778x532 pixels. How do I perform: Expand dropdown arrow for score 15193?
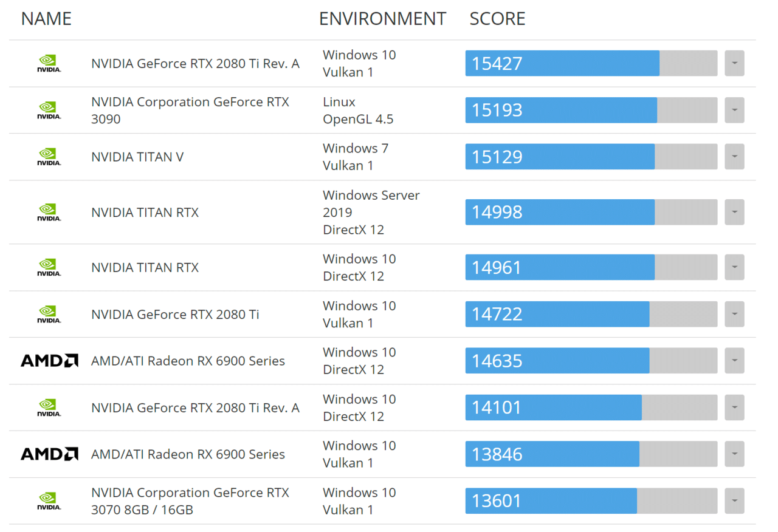tap(734, 110)
